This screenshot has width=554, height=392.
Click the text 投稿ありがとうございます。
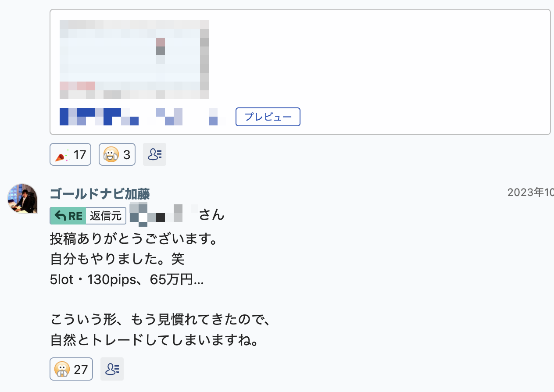coord(134,239)
